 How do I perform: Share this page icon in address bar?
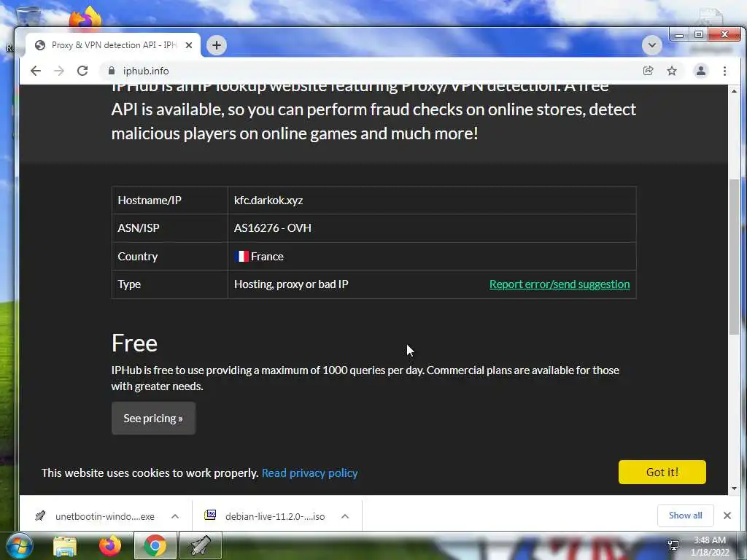click(x=648, y=71)
